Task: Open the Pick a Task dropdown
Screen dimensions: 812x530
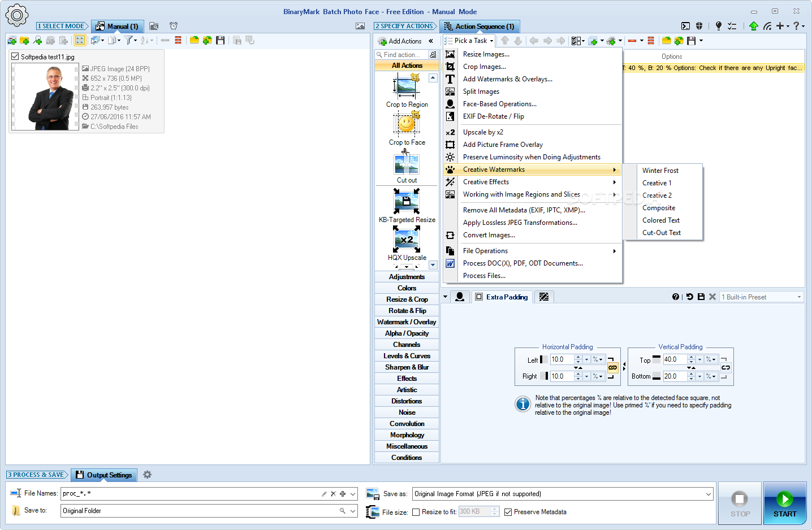Action: click(x=469, y=41)
